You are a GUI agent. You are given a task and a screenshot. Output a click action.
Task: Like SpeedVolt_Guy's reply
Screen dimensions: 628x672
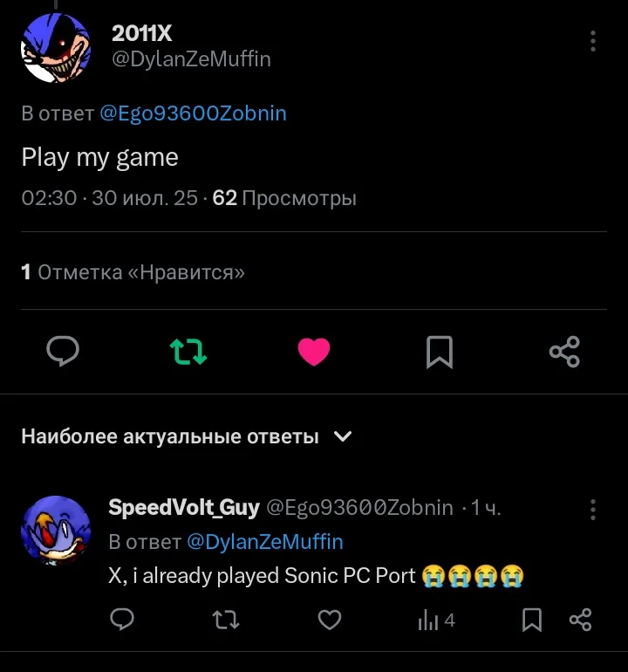click(329, 620)
